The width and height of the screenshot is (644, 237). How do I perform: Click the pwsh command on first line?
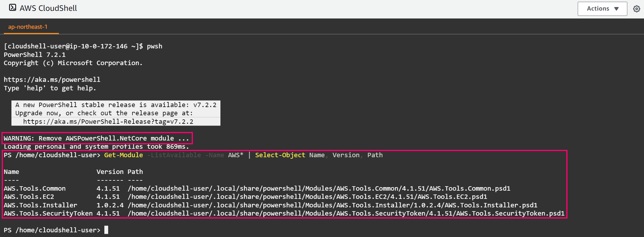click(x=154, y=46)
